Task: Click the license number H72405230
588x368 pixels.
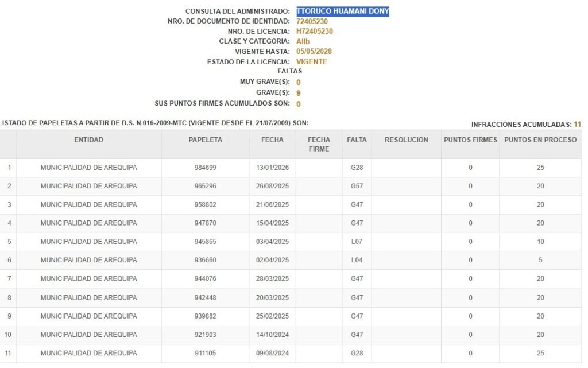Action: (314, 32)
